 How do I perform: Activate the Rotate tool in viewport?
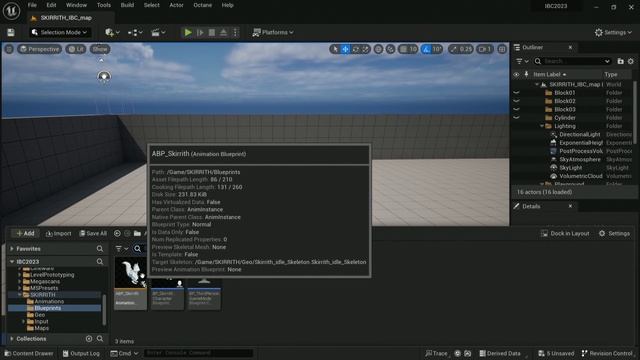click(x=356, y=49)
